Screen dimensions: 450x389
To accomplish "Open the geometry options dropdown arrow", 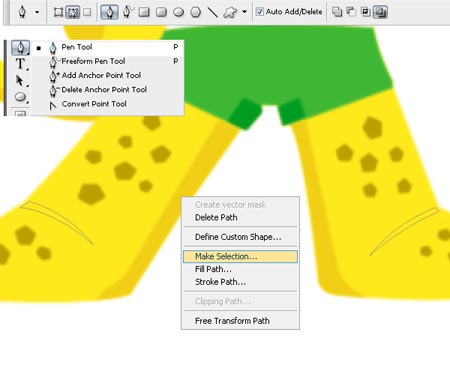I will click(245, 12).
